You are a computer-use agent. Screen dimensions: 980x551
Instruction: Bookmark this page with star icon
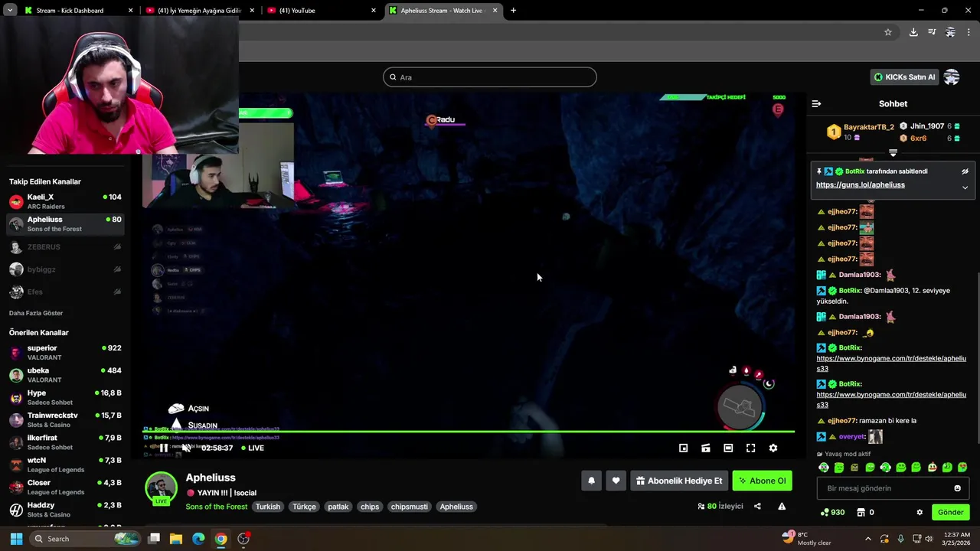coord(888,32)
